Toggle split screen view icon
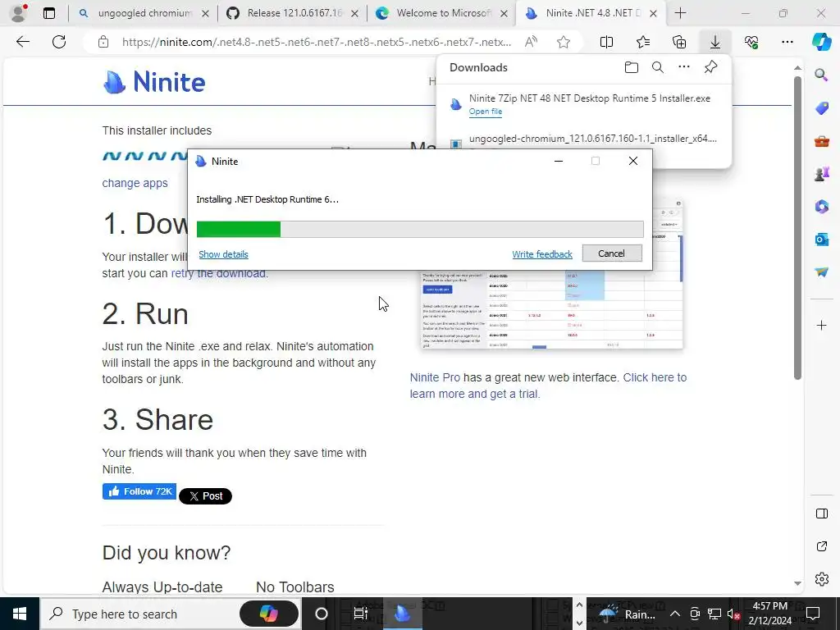The image size is (840, 630). (606, 42)
